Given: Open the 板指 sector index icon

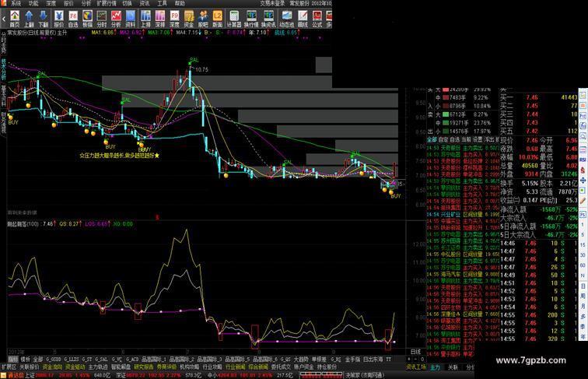Looking at the screenshot, I should click(x=87, y=19).
